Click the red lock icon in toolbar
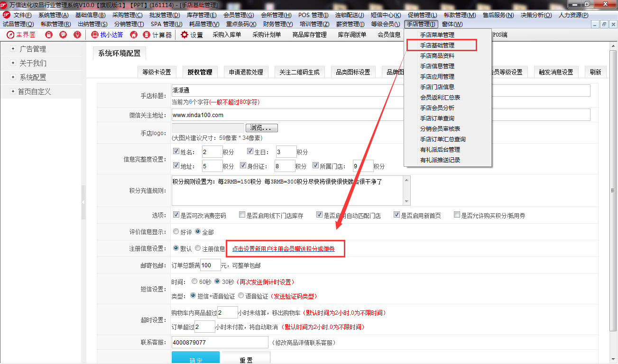618x364 pixels. click(49, 35)
